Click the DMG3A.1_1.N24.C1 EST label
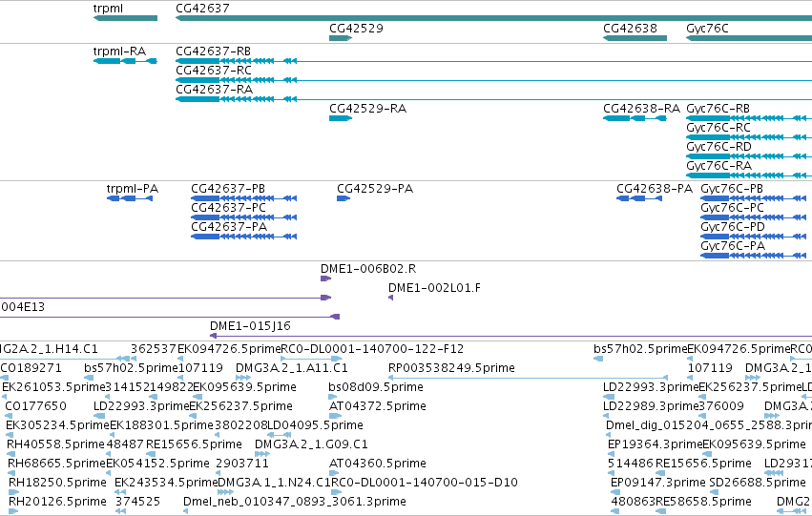812x516 pixels. [x=274, y=483]
